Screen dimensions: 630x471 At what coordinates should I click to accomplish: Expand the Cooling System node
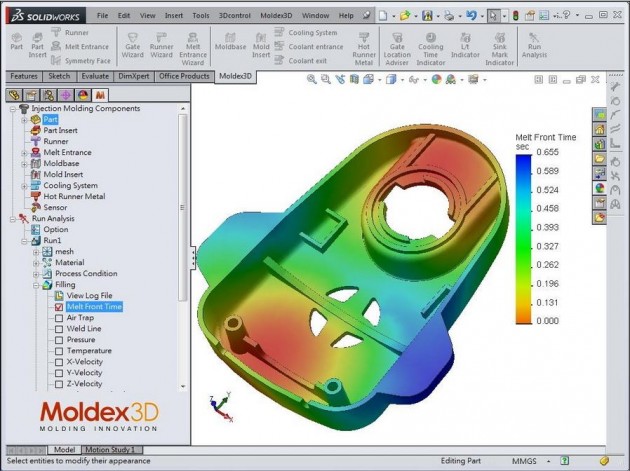24,186
